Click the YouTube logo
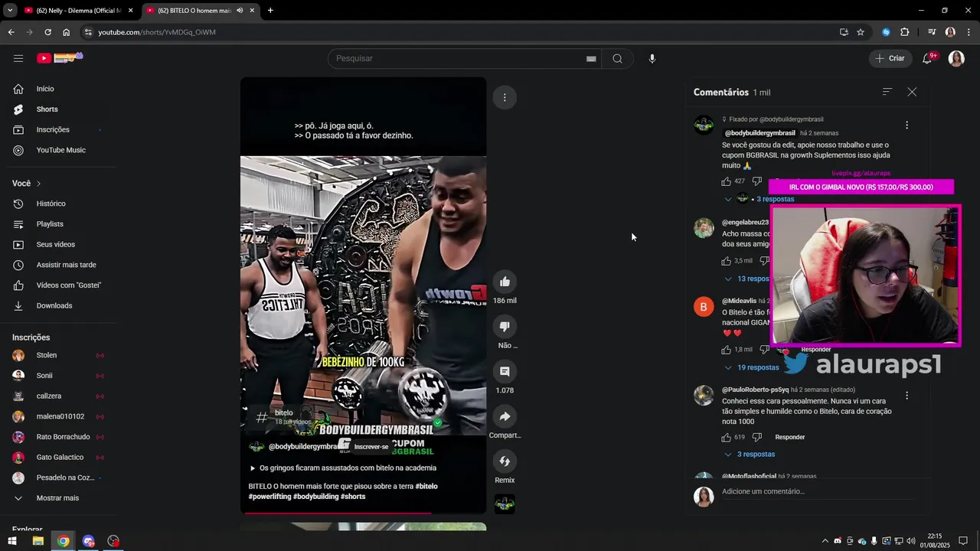Viewport: 980px width, 551px height. coord(60,58)
